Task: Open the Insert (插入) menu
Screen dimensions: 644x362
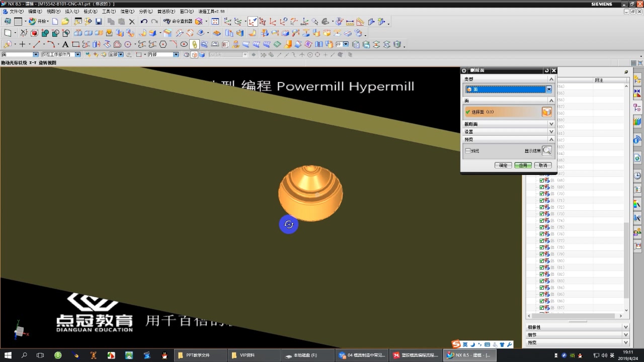Action: [x=72, y=11]
